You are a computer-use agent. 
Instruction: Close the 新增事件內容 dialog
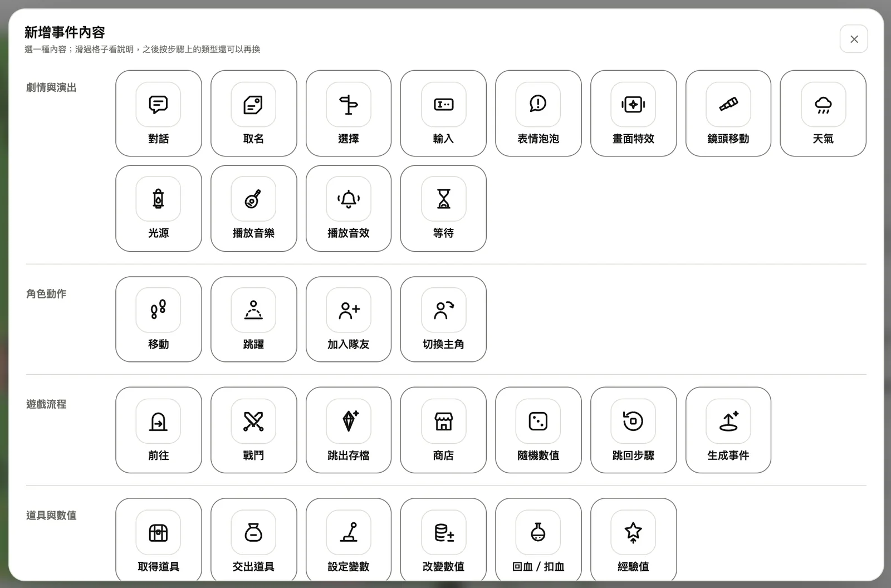[x=854, y=39]
